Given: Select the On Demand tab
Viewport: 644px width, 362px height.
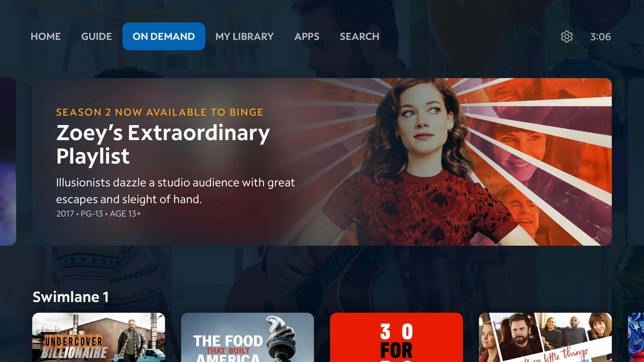Looking at the screenshot, I should [164, 36].
